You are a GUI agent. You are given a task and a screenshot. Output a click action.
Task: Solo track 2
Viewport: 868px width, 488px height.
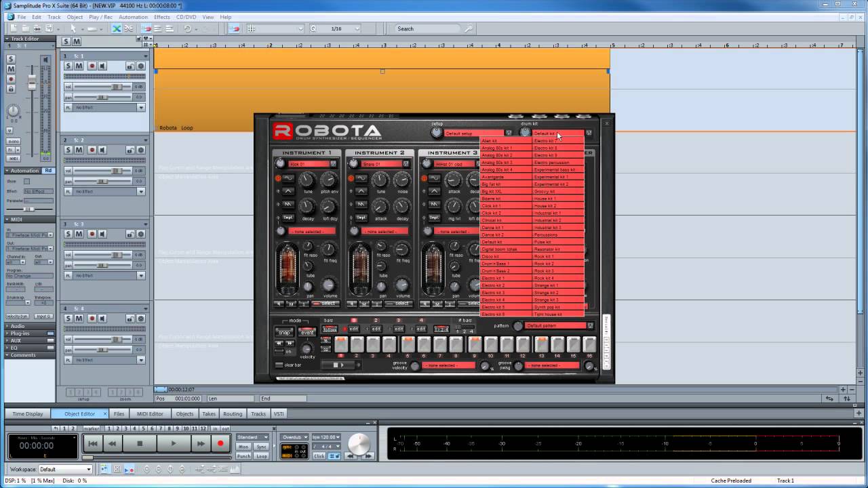tap(68, 150)
